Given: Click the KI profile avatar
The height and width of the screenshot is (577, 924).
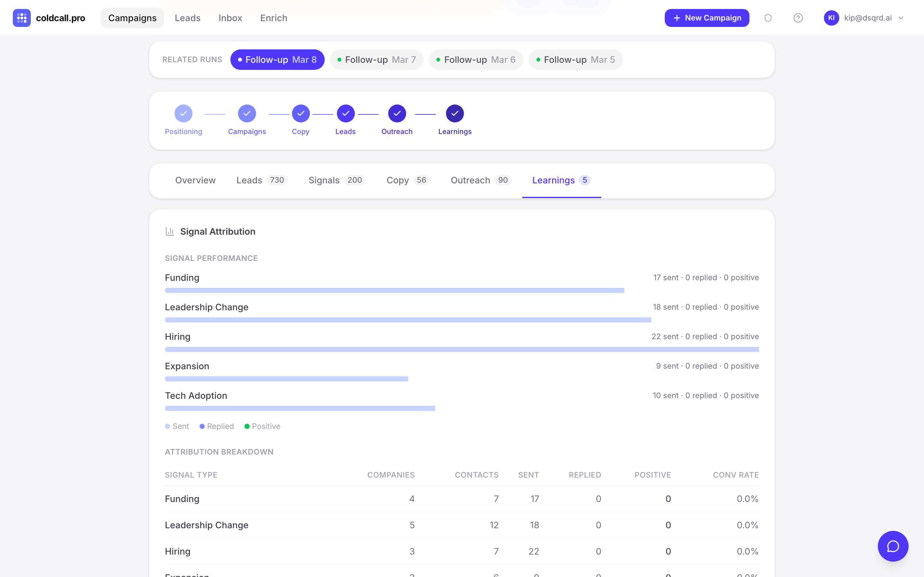Looking at the screenshot, I should [x=832, y=18].
